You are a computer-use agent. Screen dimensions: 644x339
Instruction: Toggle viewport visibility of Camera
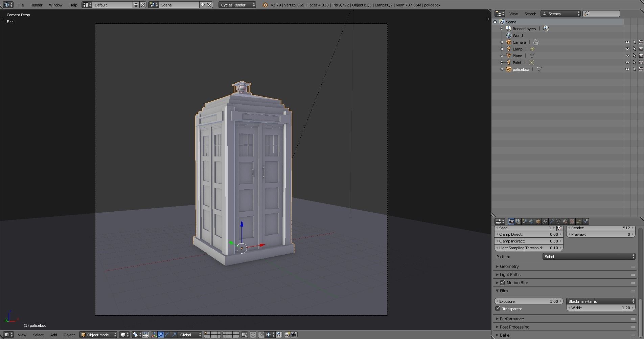pyautogui.click(x=627, y=42)
